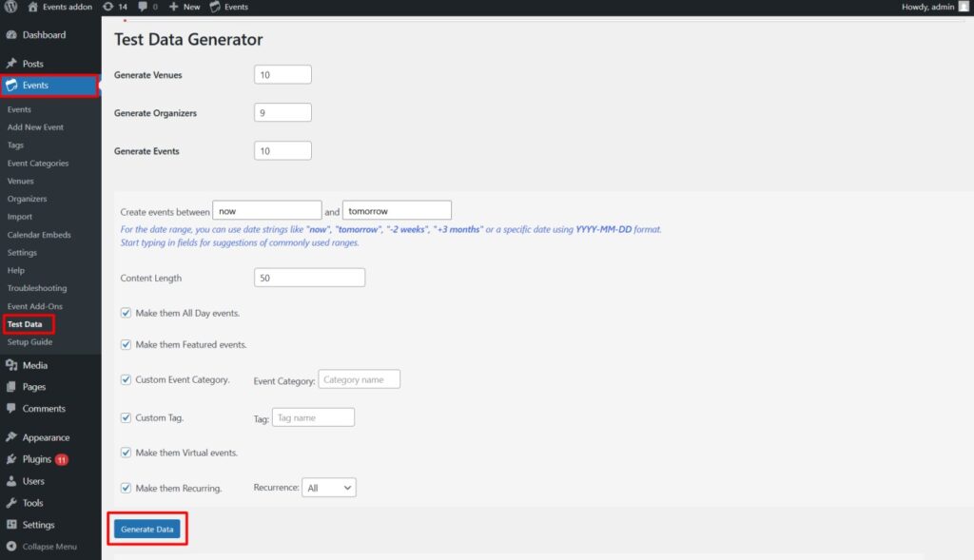Click the Dashboard gauge icon

(11, 35)
